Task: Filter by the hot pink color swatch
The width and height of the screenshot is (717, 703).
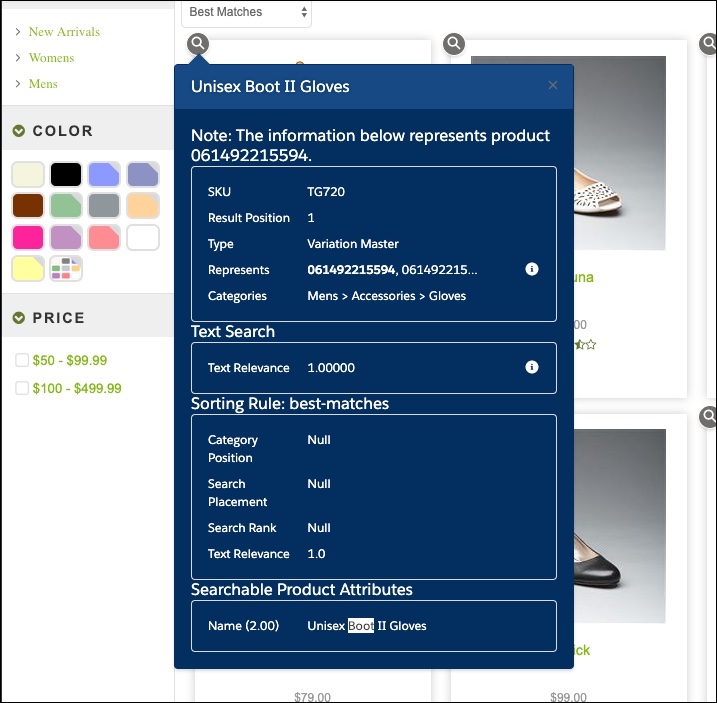Action: pyautogui.click(x=28, y=237)
